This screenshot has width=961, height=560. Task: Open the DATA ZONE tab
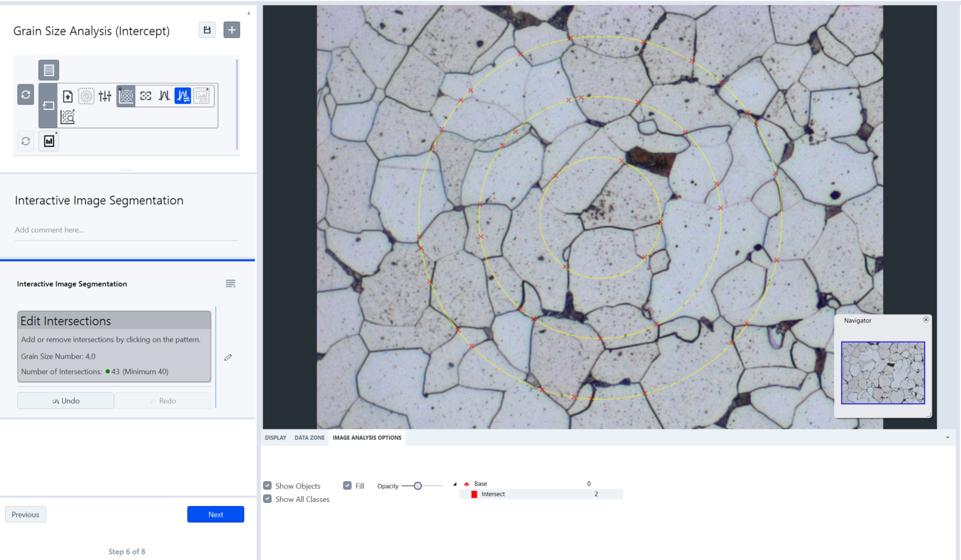309,437
